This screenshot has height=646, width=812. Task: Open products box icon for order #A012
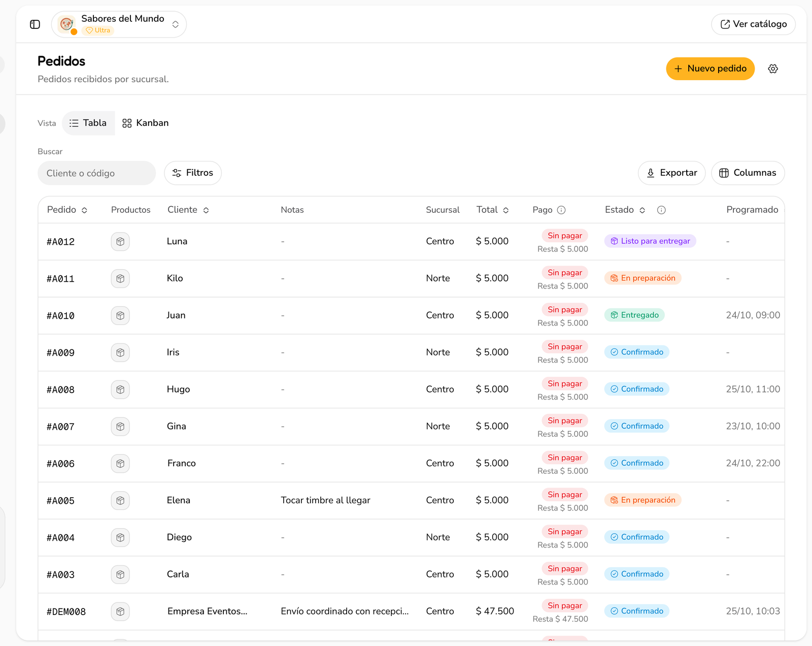pyautogui.click(x=120, y=242)
